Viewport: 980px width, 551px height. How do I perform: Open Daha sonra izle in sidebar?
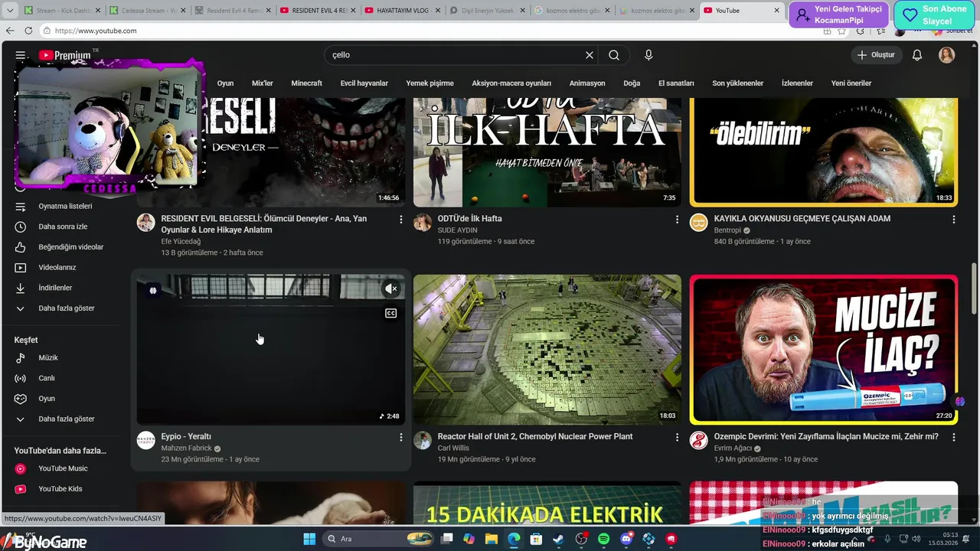[61, 227]
